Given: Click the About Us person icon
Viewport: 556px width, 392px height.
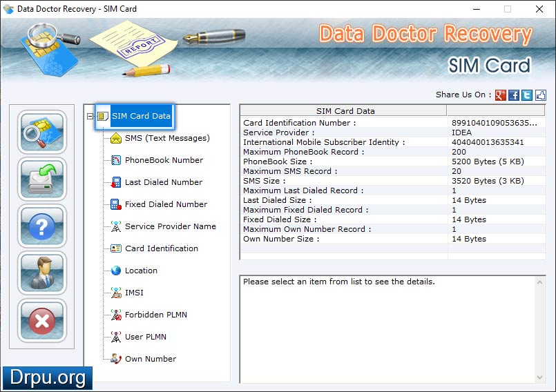Looking at the screenshot, I should click(x=42, y=273).
